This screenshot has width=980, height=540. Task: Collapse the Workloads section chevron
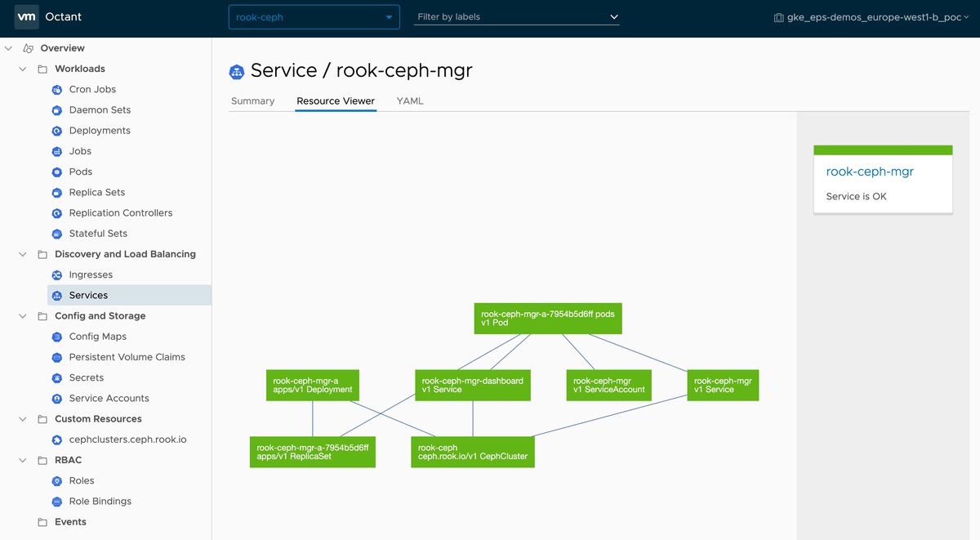pyautogui.click(x=23, y=69)
